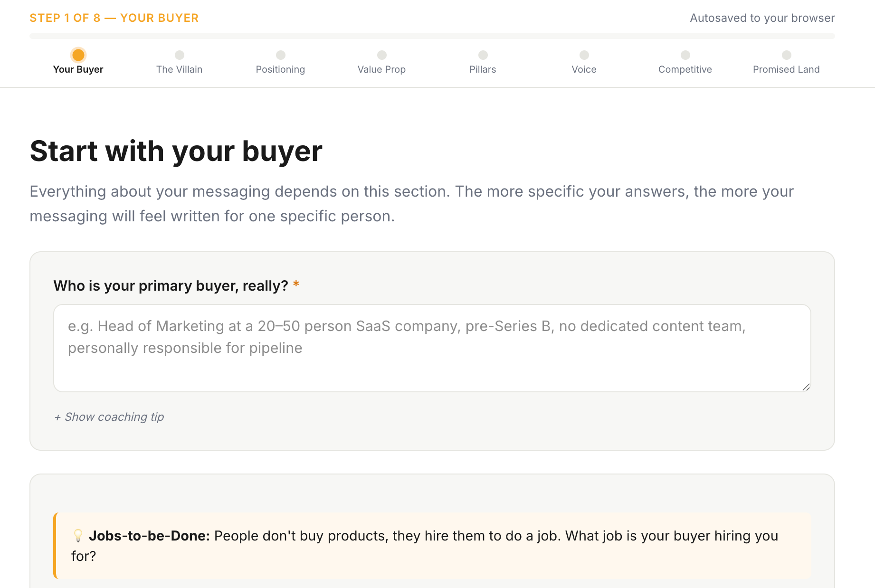This screenshot has height=588, width=875.
Task: Jump to the Pillars step
Action: 483,62
